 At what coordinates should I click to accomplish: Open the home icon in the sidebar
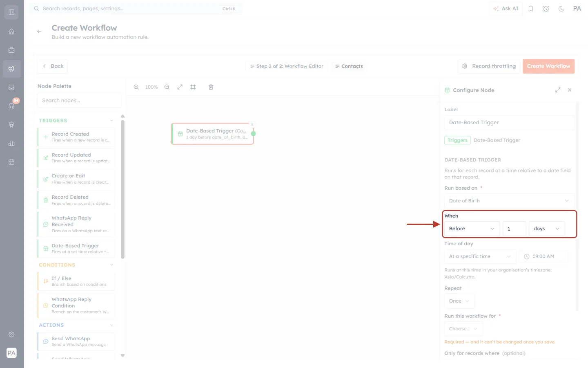pyautogui.click(x=11, y=31)
